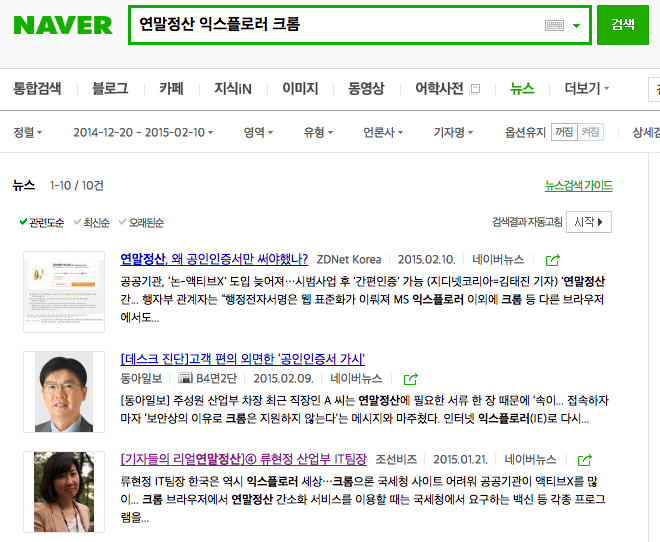This screenshot has height=542, width=660.
Task: Open the date range 2014-12-20 - 2015-02-10 dropdown
Action: click(143, 133)
